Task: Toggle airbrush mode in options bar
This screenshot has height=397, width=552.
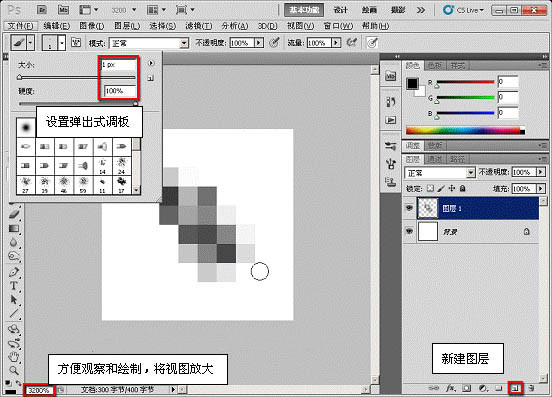Action: point(351,43)
